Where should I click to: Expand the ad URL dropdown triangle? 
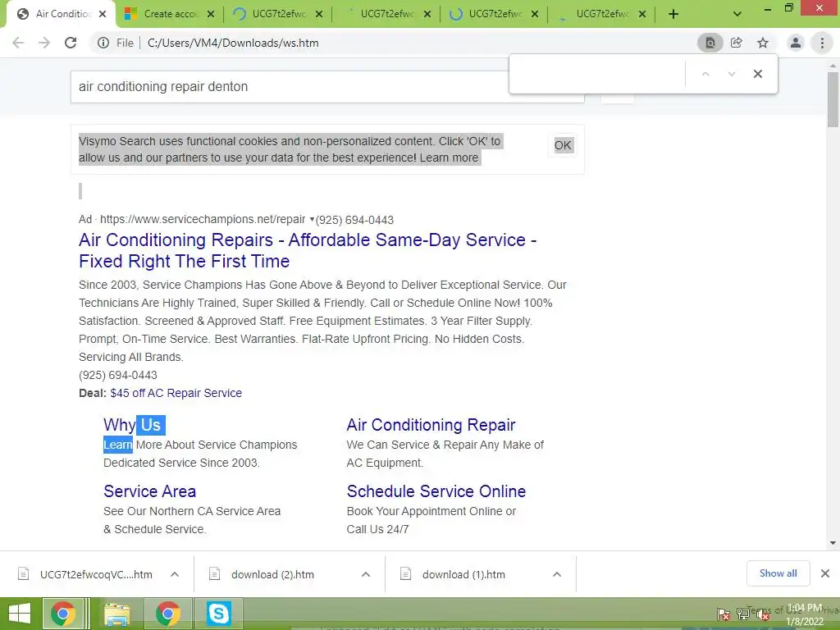[x=312, y=219]
